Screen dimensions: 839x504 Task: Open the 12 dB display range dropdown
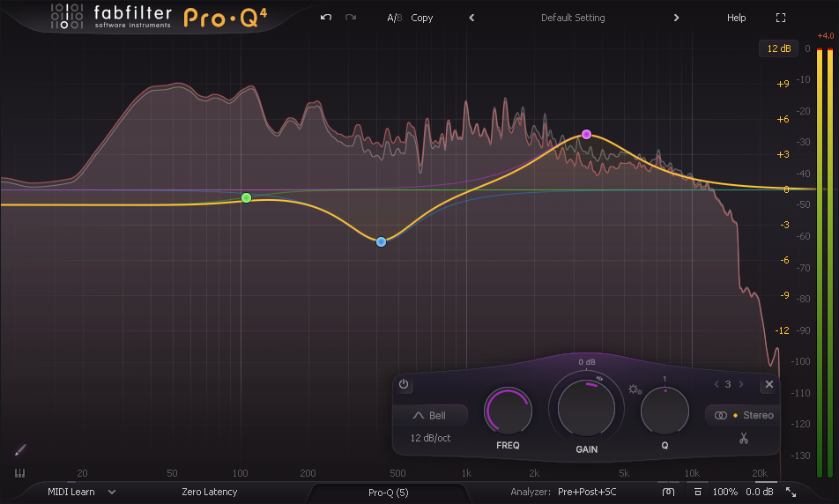[778, 48]
